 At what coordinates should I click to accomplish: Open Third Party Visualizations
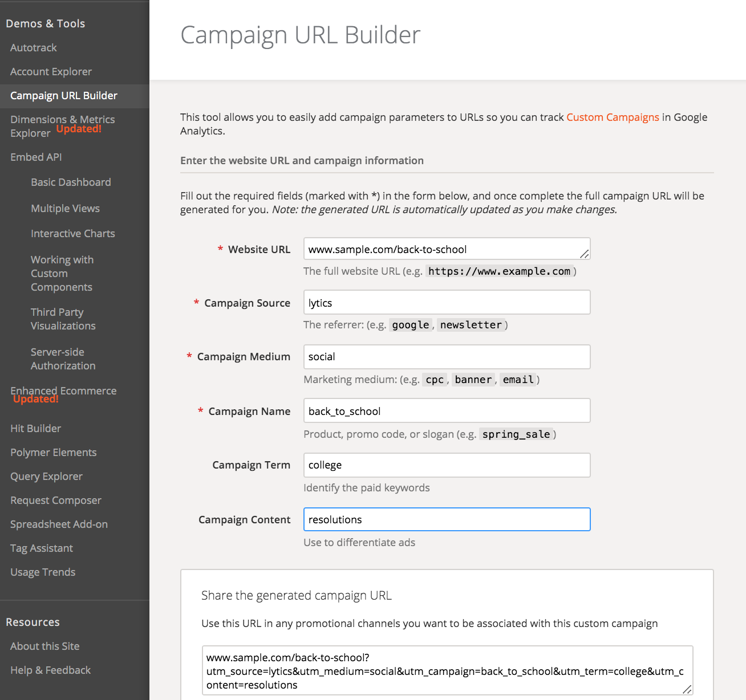[63, 319]
